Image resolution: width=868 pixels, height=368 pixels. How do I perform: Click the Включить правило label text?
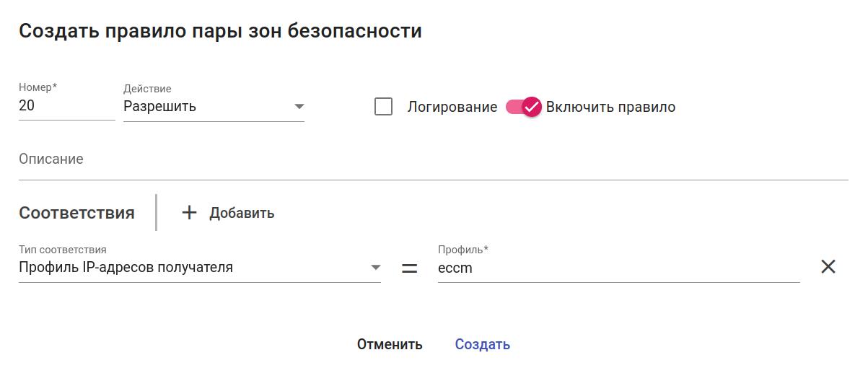(x=610, y=107)
